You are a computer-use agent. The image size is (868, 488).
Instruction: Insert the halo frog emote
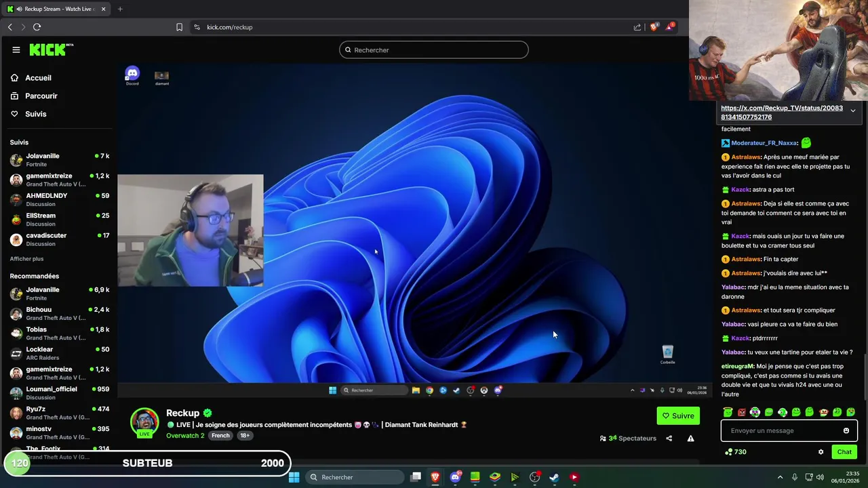[728, 411]
